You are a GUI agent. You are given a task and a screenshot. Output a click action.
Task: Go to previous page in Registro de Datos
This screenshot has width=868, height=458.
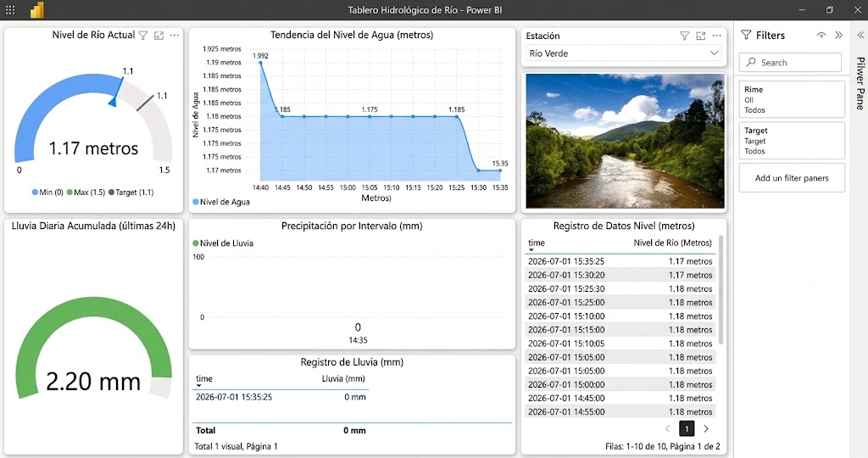pos(668,428)
